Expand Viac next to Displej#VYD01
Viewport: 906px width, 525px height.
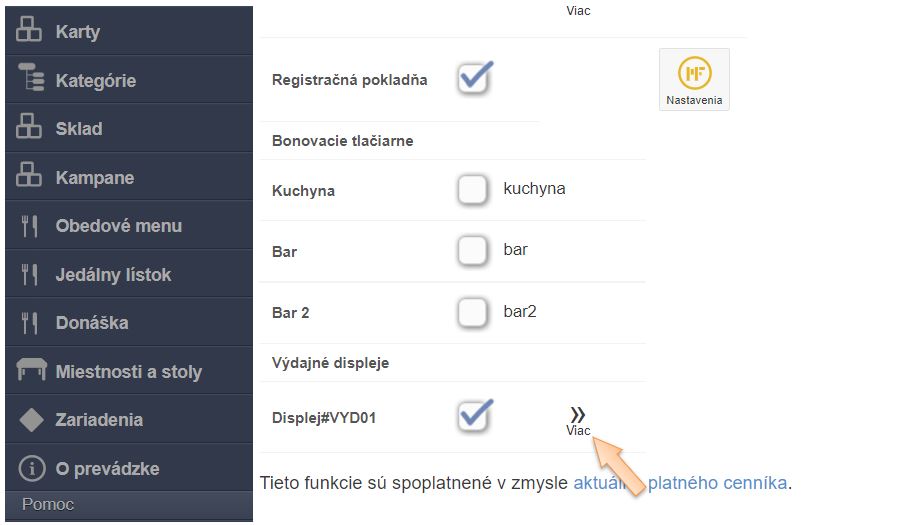point(578,420)
